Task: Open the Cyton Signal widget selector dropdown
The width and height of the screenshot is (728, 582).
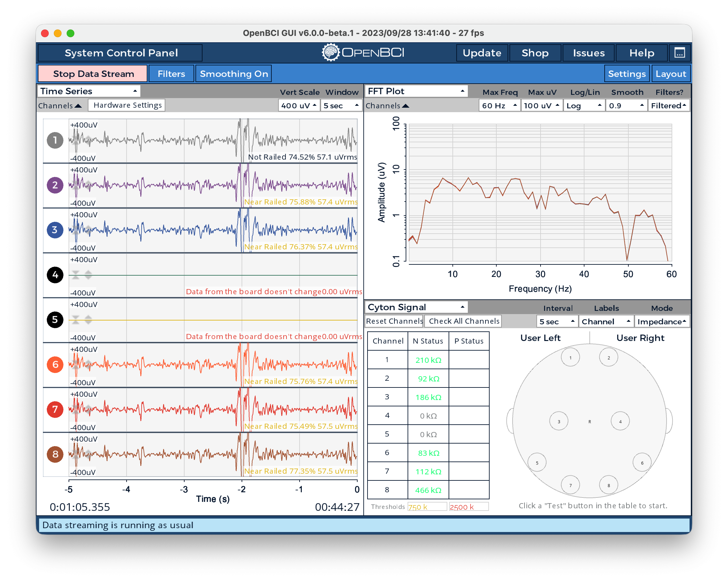Action: 416,307
